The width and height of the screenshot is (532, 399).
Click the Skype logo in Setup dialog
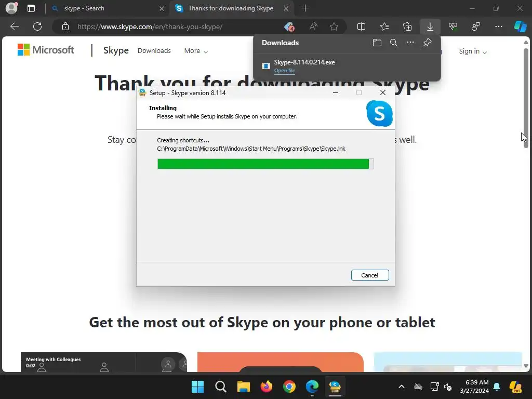pyautogui.click(x=379, y=113)
